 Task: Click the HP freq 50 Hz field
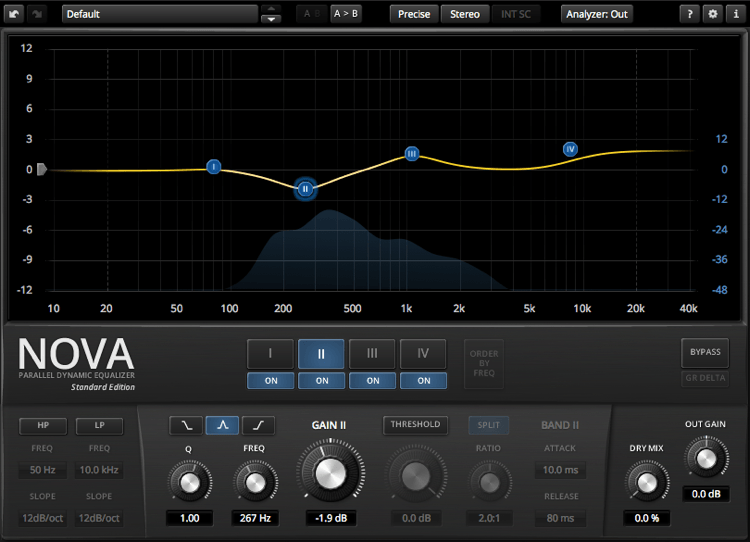pyautogui.click(x=43, y=470)
